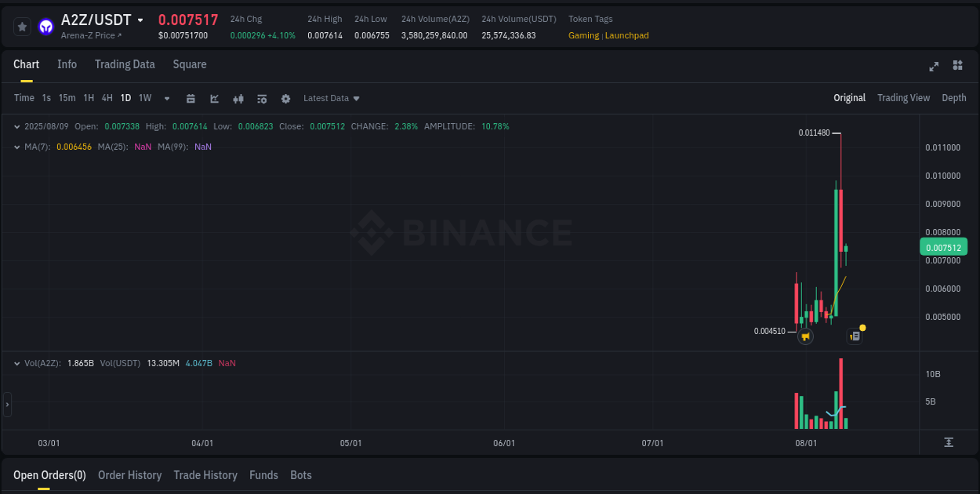980x494 pixels.
Task: Collapse the OHLC data row chevron
Action: [x=16, y=125]
